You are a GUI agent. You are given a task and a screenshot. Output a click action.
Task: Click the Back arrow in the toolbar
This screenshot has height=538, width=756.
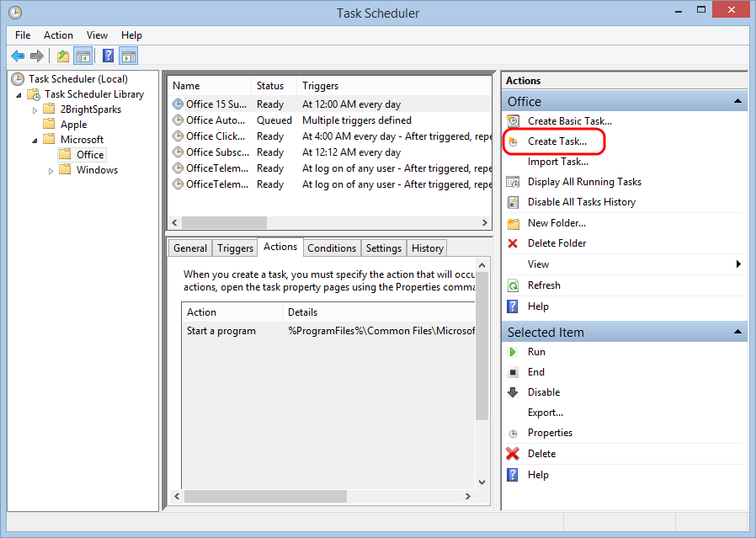tap(18, 56)
